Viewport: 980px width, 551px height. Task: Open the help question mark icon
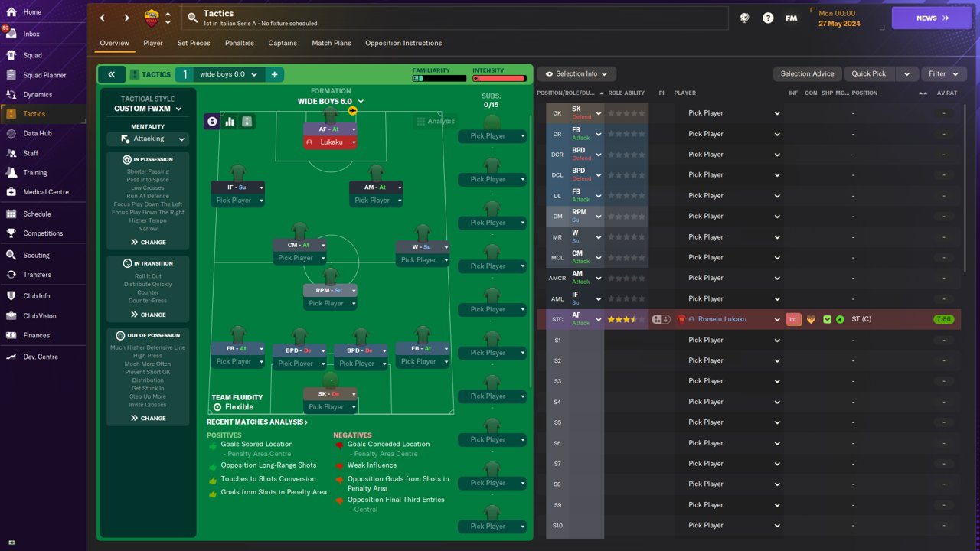pyautogui.click(x=768, y=18)
